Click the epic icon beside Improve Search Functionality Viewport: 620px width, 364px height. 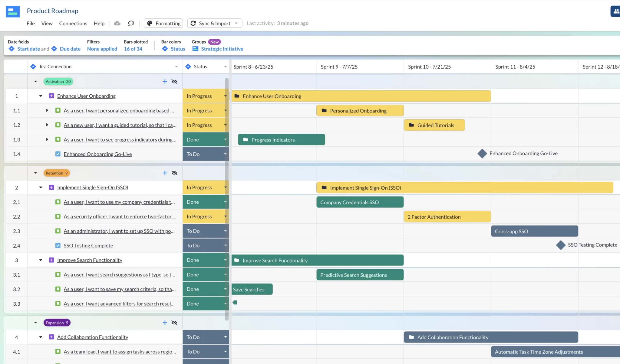tap(51, 260)
